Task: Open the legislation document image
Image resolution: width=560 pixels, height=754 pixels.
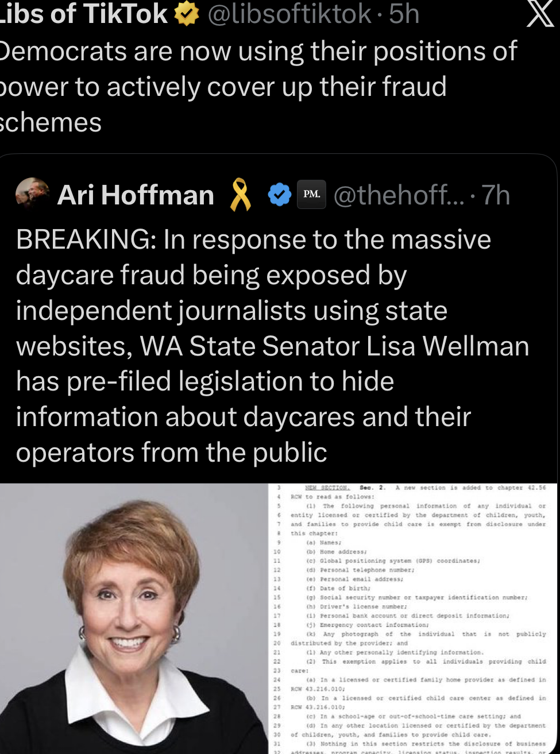Action: (x=414, y=618)
